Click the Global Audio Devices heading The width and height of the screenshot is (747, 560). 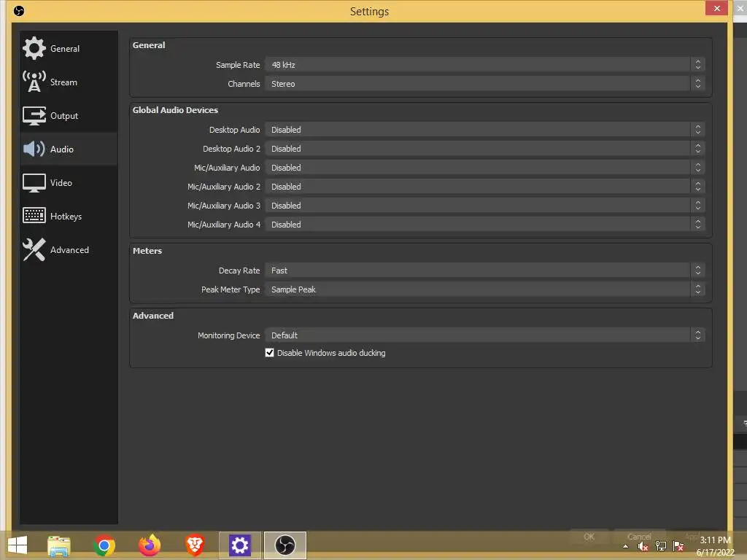[175, 110]
